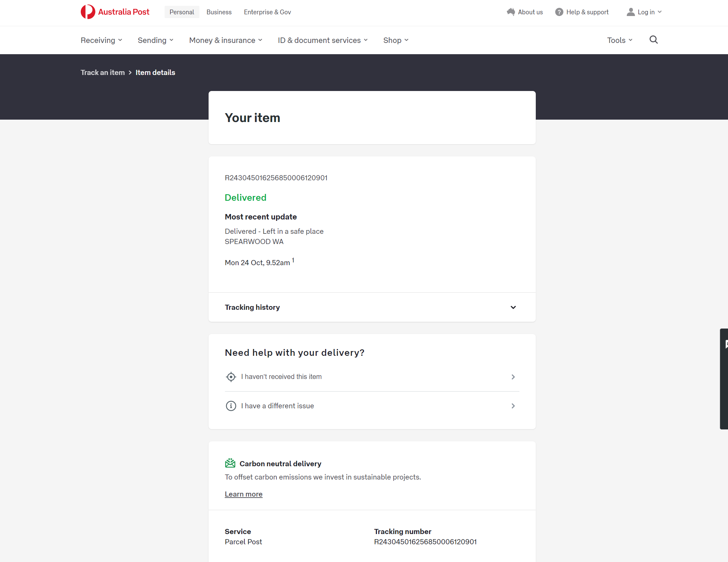Click the Log in user icon
Screen dimensions: 728x562
coord(631,12)
